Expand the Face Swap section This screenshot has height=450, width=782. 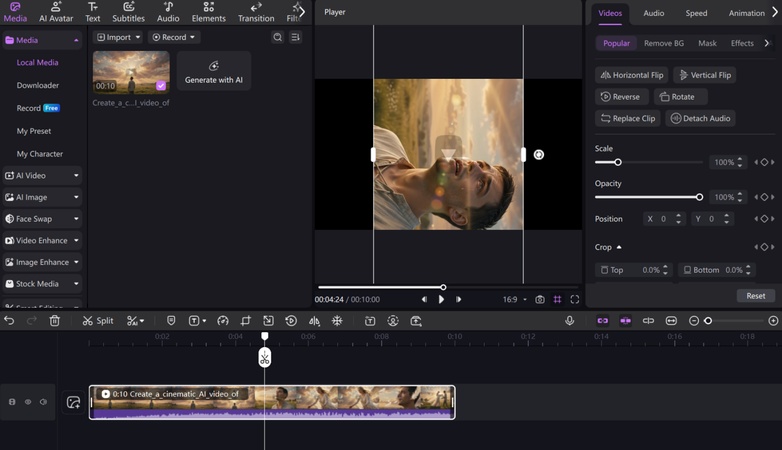(42, 219)
